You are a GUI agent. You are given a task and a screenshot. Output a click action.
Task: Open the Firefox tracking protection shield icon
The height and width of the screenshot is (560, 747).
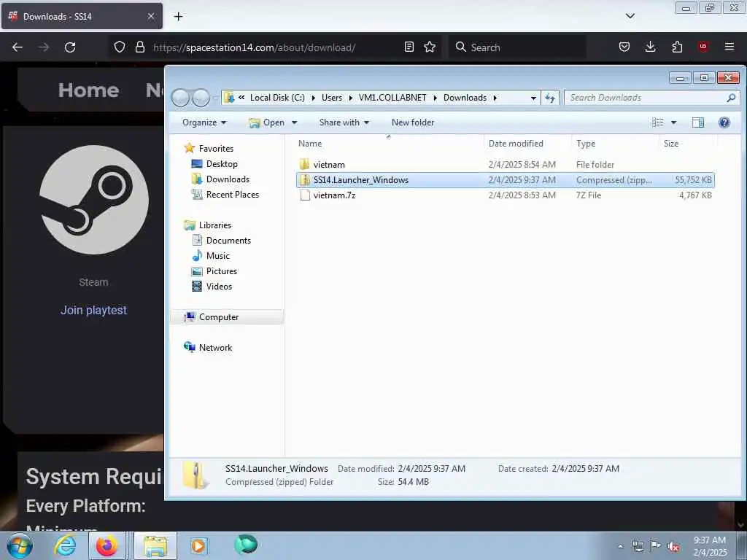(120, 47)
